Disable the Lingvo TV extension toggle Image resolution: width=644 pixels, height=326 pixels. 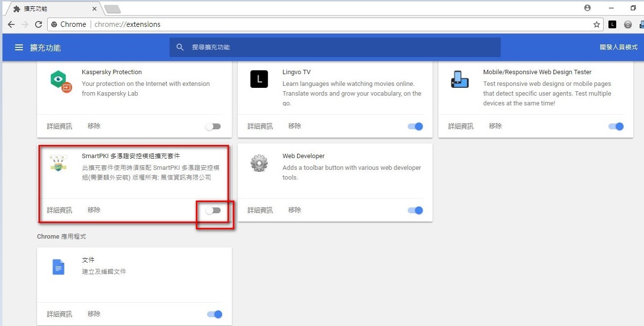coord(415,126)
